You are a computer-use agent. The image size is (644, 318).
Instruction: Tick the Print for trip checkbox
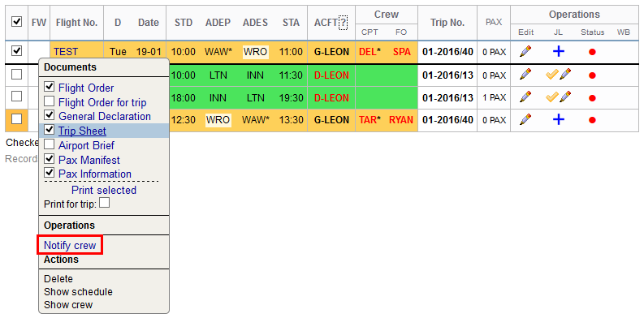[x=104, y=202]
